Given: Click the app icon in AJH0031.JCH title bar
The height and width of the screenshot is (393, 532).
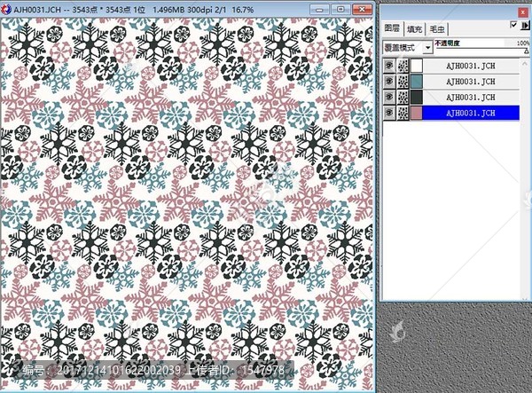Looking at the screenshot, I should coord(6,9).
